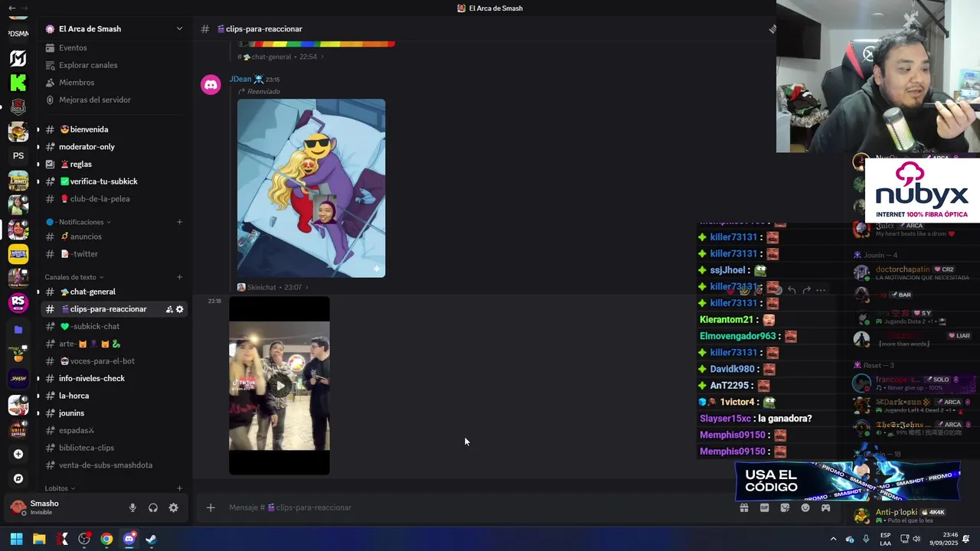Add channel to Canales de texto
This screenshot has width=980, height=551.
tap(180, 277)
